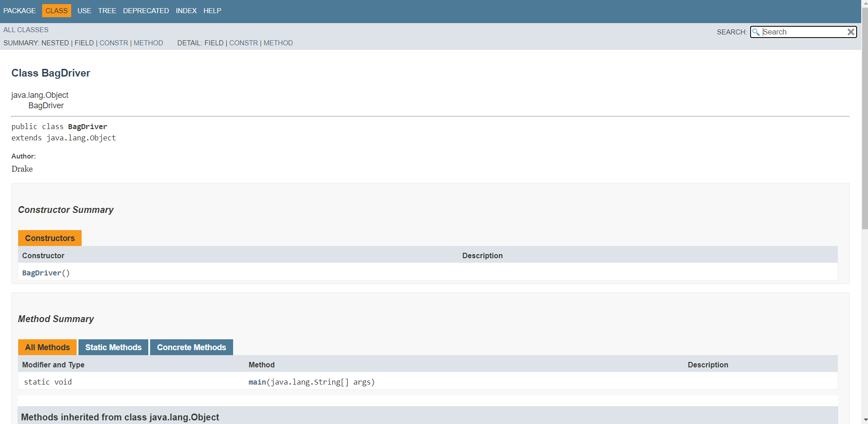
Task: Focus the Search input field
Action: pos(803,32)
